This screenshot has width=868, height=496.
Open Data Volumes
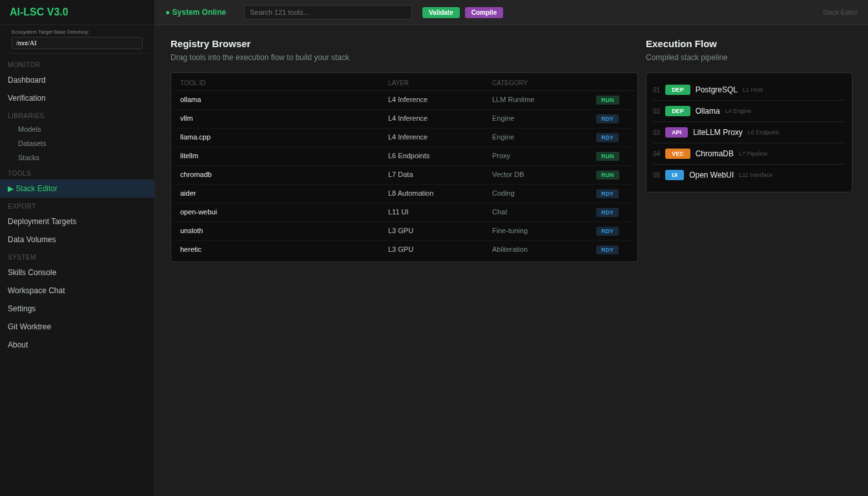pos(77,240)
